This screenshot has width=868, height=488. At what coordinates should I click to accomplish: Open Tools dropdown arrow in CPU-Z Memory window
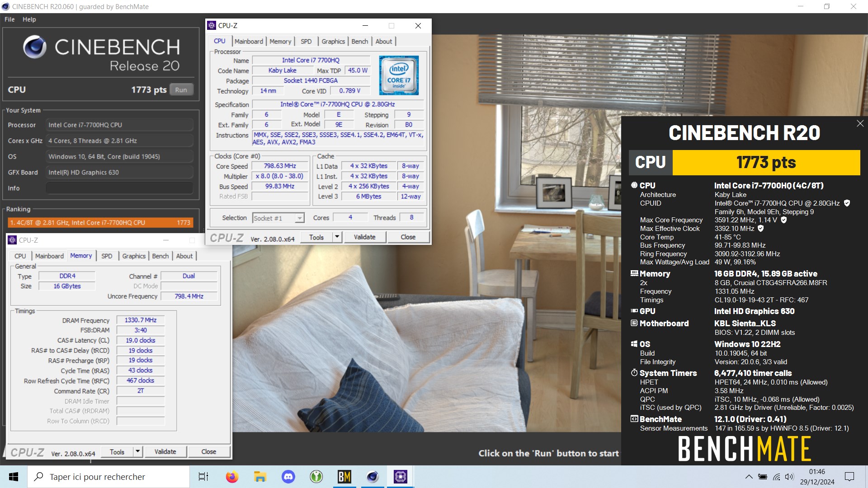pos(137,451)
